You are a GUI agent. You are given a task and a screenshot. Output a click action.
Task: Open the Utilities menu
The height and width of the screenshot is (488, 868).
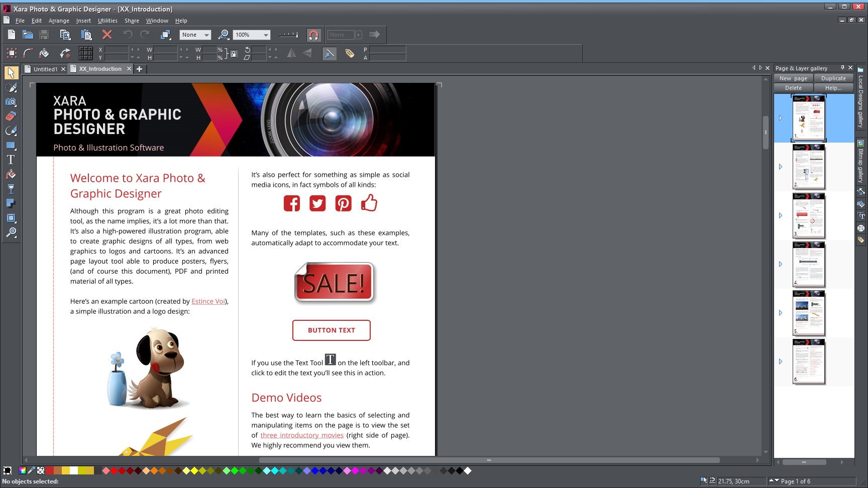(x=107, y=21)
